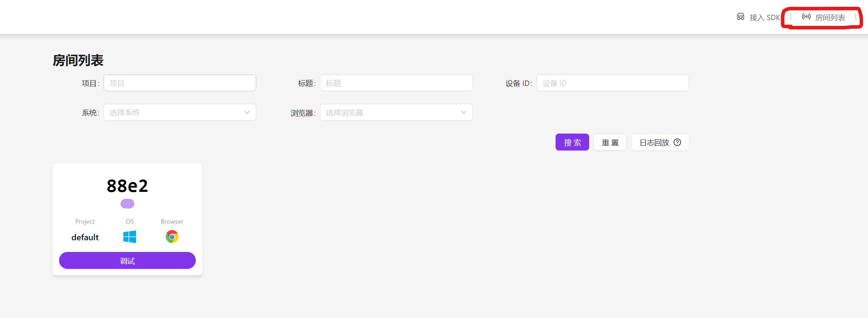The image size is (868, 318).
Task: Focus the 项目 input field
Action: [180, 83]
